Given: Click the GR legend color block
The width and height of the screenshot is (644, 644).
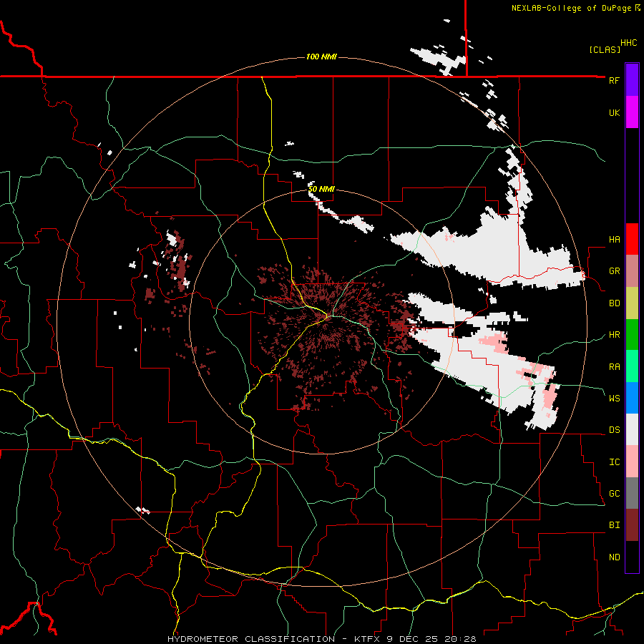Looking at the screenshot, I should [x=632, y=271].
